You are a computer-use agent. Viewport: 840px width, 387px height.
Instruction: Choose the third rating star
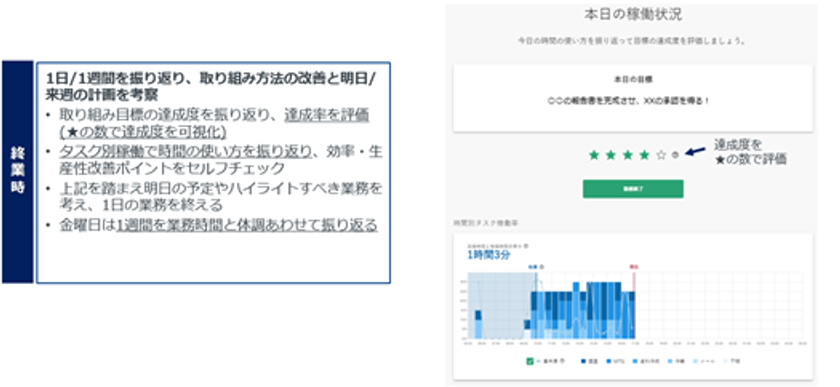pos(627,155)
